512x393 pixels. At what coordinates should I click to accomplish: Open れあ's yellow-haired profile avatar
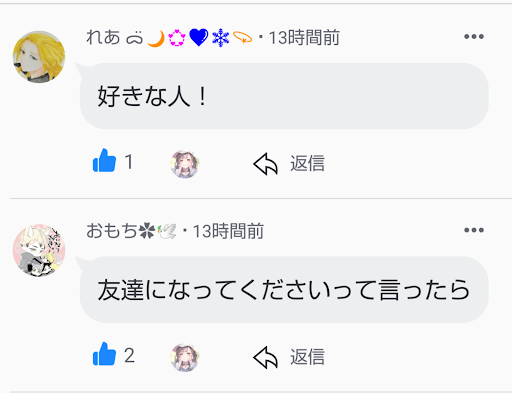(39, 57)
